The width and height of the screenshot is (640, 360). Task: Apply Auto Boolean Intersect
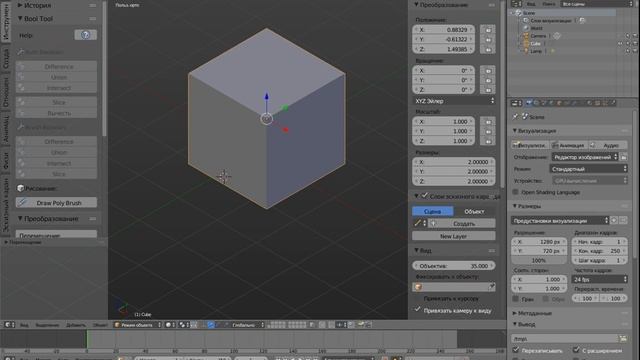(x=56, y=88)
